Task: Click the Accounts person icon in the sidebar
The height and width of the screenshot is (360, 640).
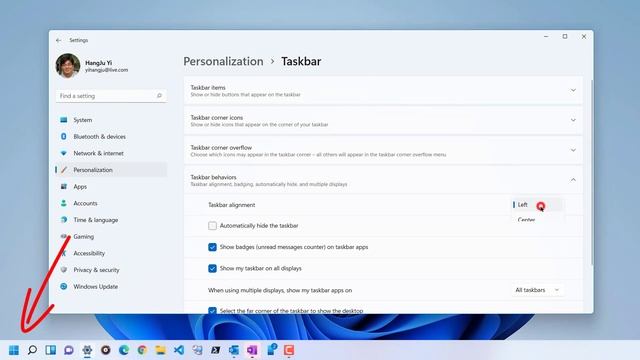Action: (64, 203)
